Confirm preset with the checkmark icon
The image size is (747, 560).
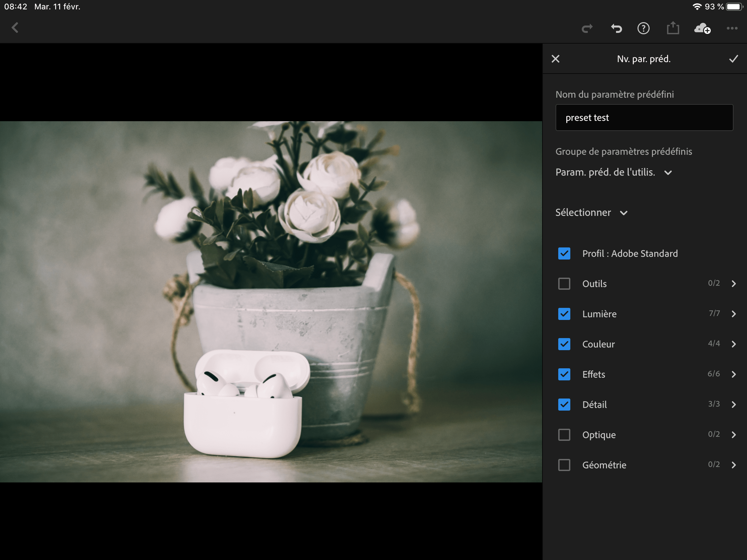point(733,59)
